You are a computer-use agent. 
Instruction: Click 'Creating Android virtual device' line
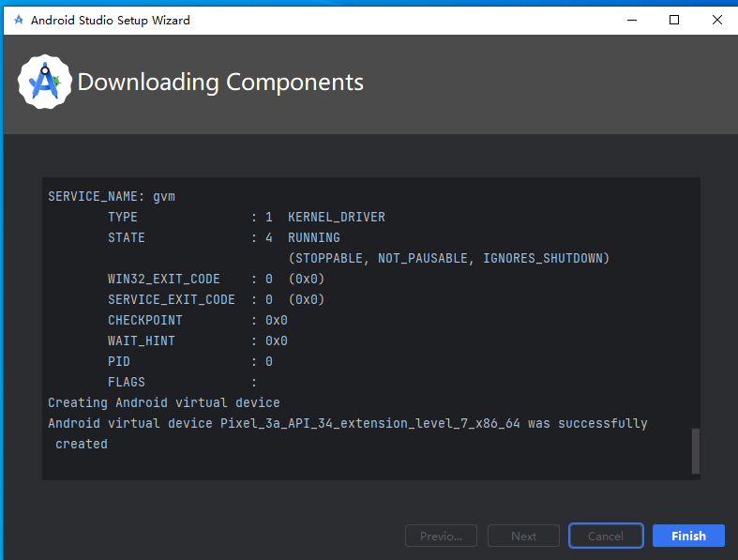pyautogui.click(x=164, y=402)
